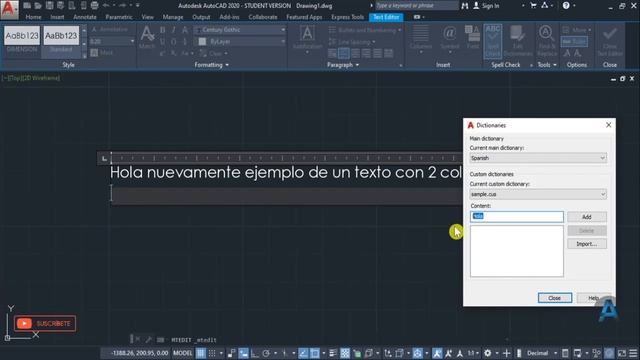Viewport: 640px width, 360px height.
Task: Click the custom dictionary word list box
Action: tap(517, 251)
